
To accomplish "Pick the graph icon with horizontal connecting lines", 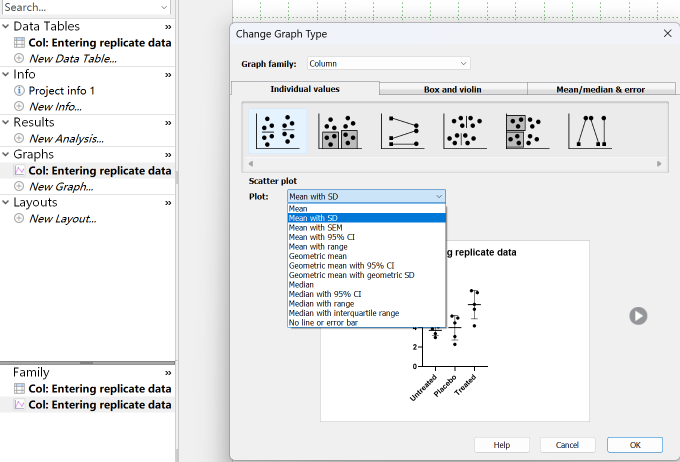I will 400,131.
